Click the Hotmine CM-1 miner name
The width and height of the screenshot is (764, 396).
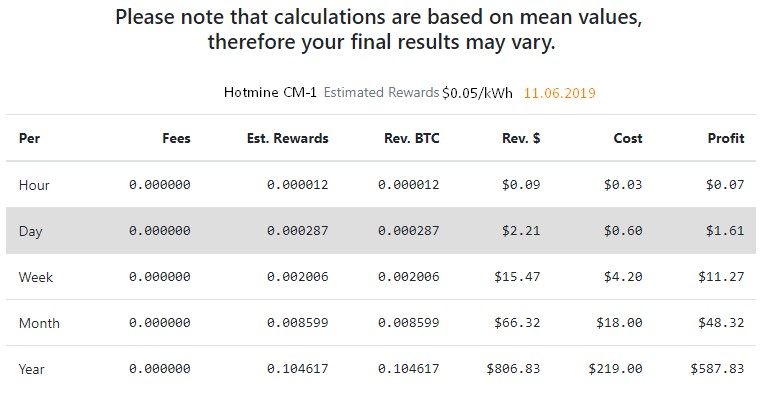coord(270,93)
